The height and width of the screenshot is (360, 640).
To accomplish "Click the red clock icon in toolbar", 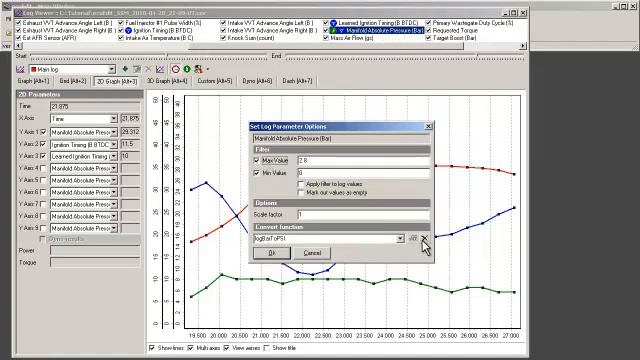I will pos(176,69).
